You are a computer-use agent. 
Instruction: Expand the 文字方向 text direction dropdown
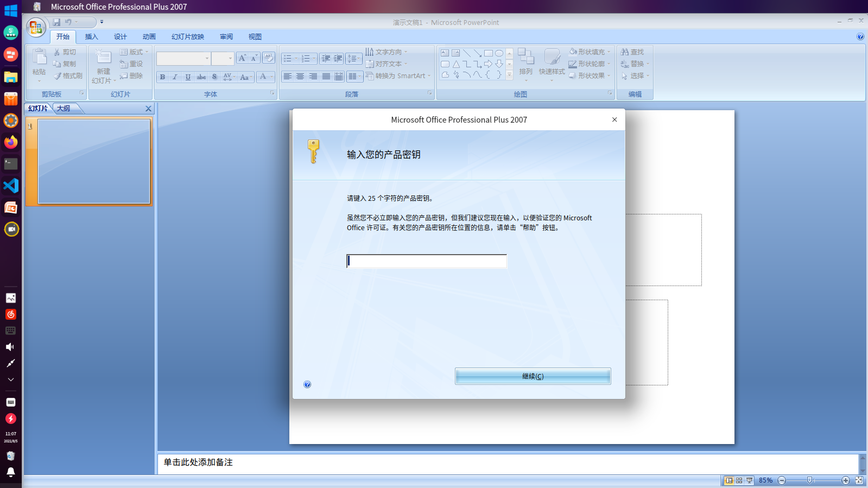[x=387, y=52]
